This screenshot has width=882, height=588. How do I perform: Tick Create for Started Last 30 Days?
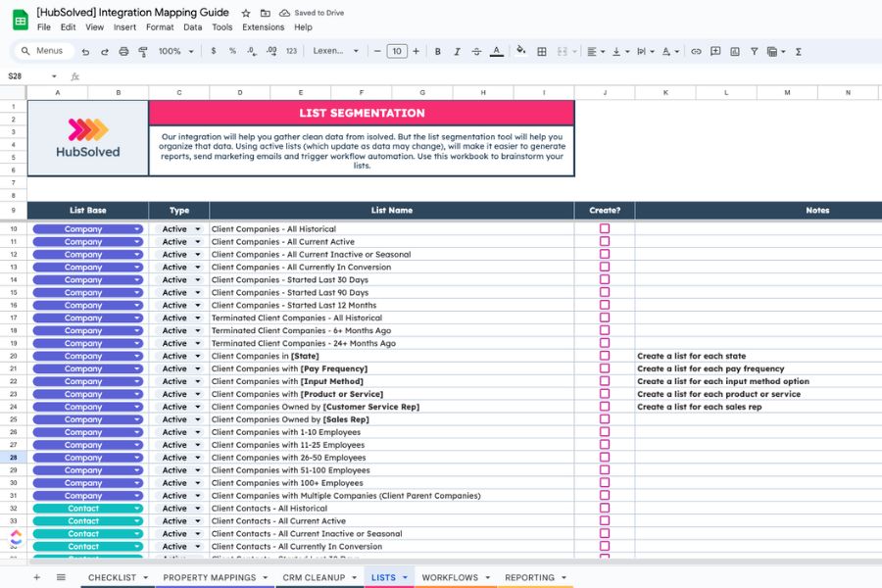605,279
